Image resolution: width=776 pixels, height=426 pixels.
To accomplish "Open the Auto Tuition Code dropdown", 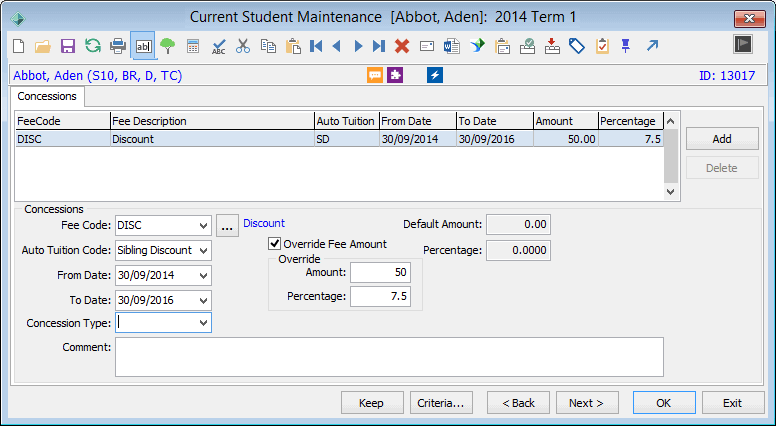I will [x=203, y=250].
